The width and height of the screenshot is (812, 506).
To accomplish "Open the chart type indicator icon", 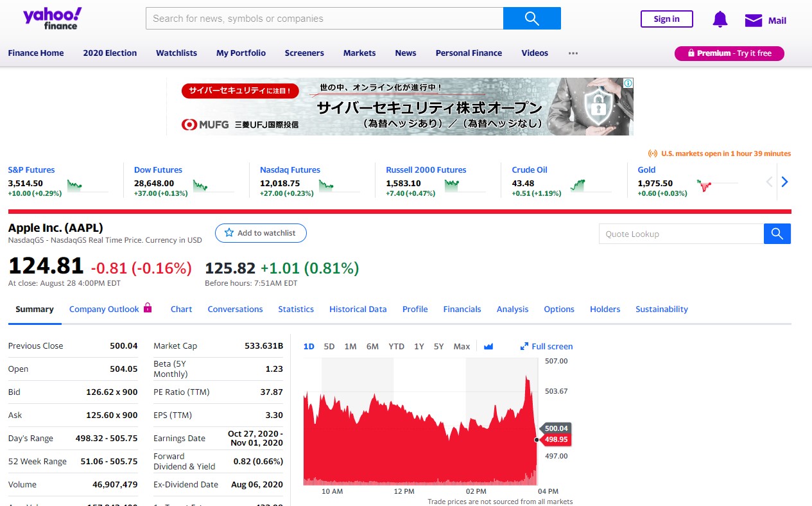I will click(488, 346).
